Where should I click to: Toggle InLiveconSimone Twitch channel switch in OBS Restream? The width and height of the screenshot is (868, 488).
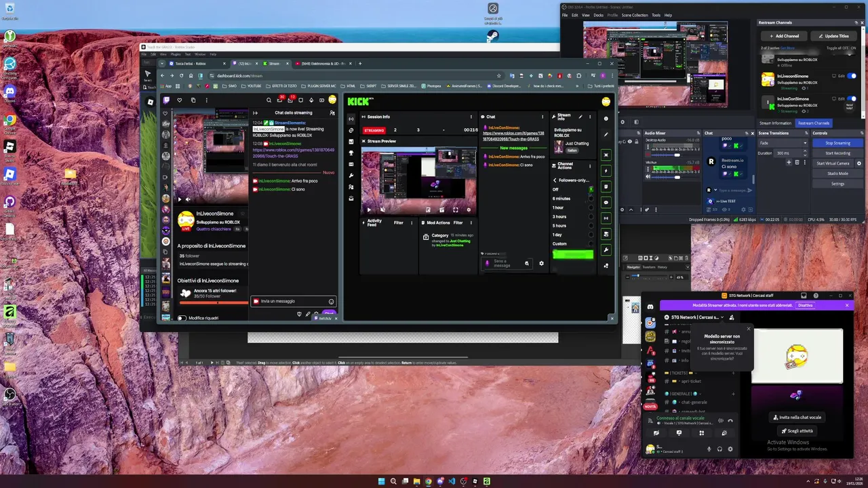[x=852, y=76]
